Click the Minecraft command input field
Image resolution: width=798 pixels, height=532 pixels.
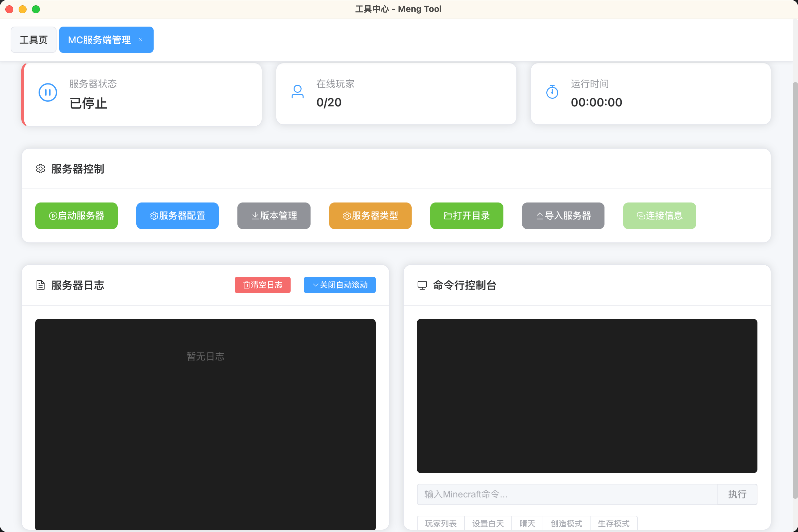[567, 494]
